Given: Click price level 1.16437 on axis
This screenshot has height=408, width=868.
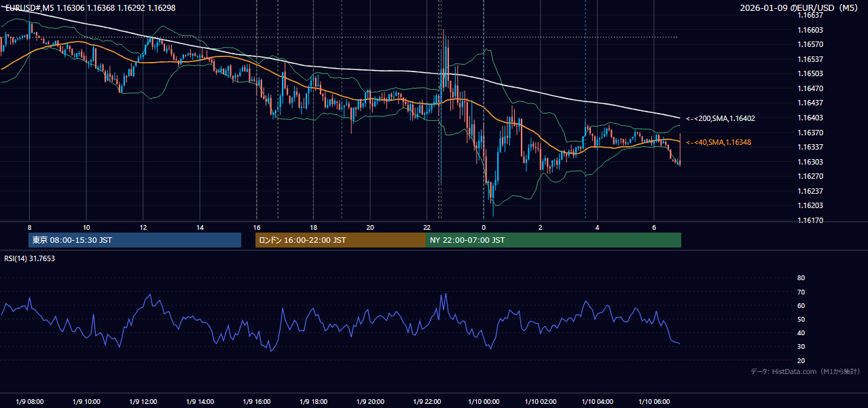Looking at the screenshot, I should (x=810, y=103).
